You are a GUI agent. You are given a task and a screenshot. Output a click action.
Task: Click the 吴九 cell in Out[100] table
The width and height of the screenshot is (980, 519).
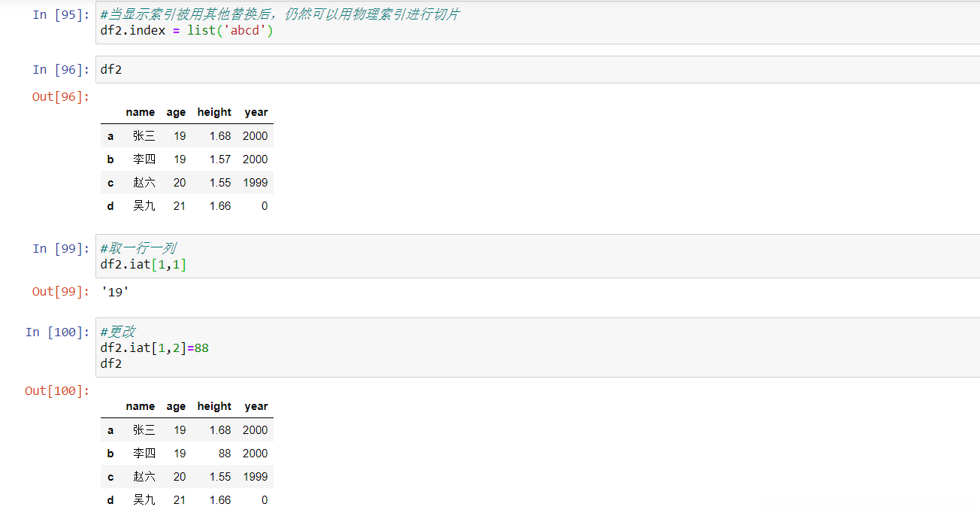pos(144,500)
